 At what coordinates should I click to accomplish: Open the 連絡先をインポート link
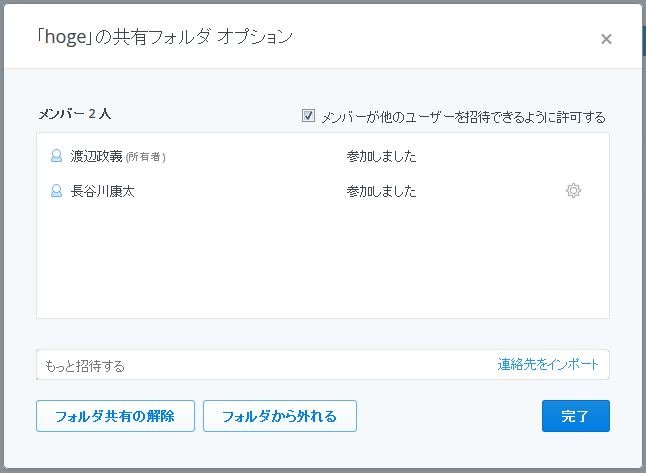coord(548,364)
